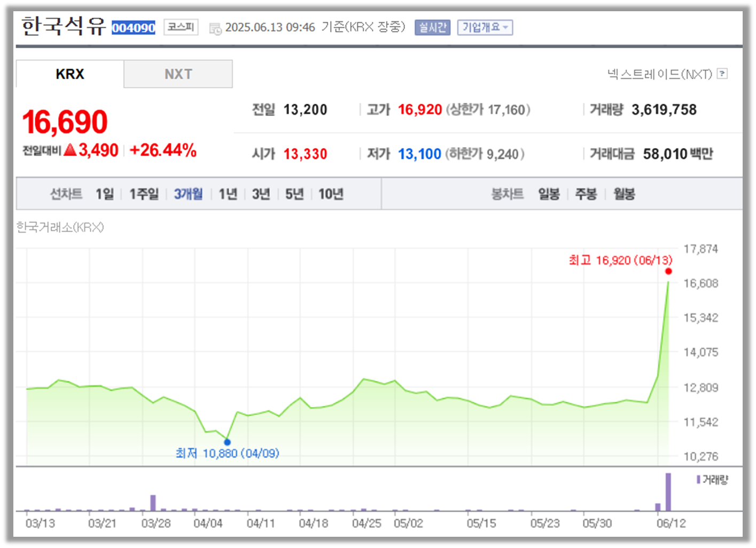Click the 한국석유 stock name title
The height and width of the screenshot is (548, 756).
click(x=64, y=26)
